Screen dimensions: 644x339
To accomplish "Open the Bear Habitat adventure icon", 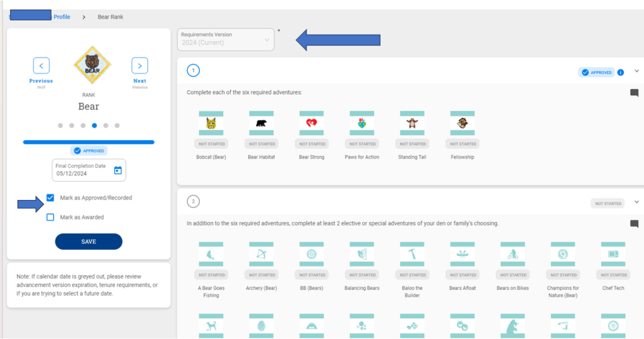I will pos(261,123).
